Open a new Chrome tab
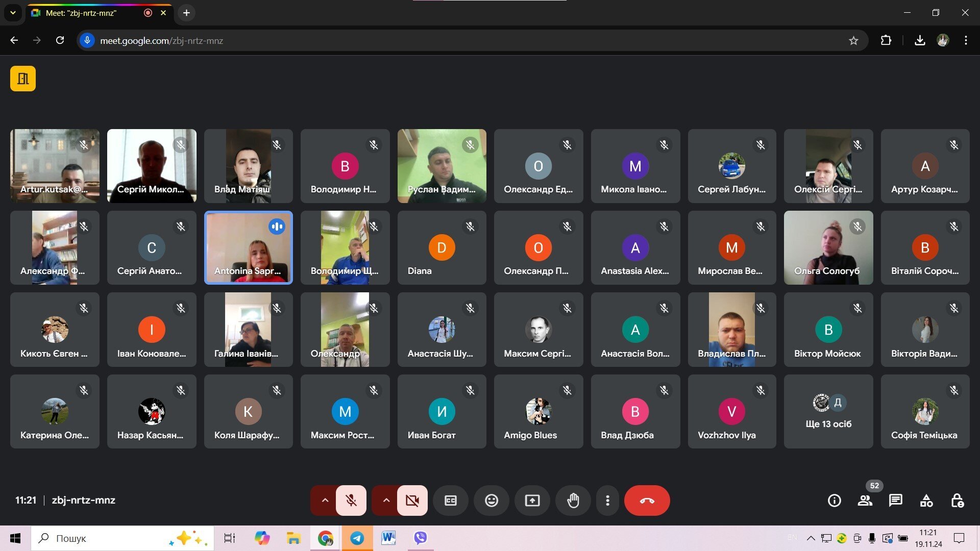The height and width of the screenshot is (551, 980). pos(187,13)
